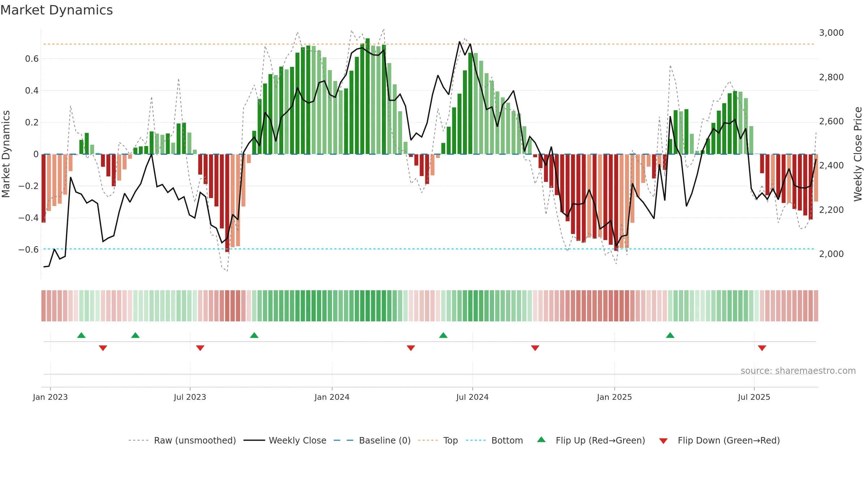Click the Jan 2023 x-axis label

click(50, 397)
